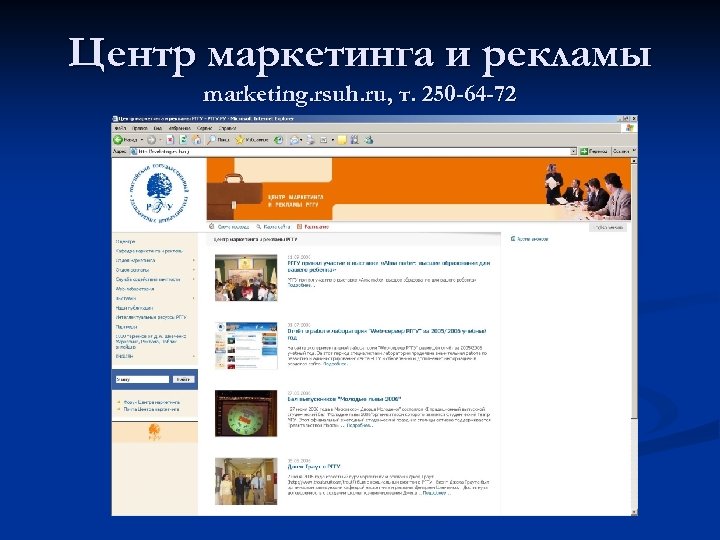This screenshot has width=720, height=540.
Task: Expand the arrow beside English
Action: (x=194, y=356)
